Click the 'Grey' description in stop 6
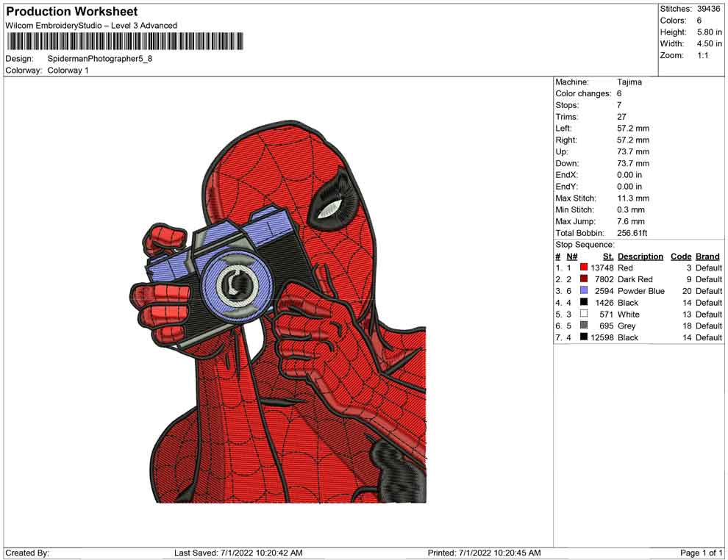728x560 pixels. click(627, 326)
